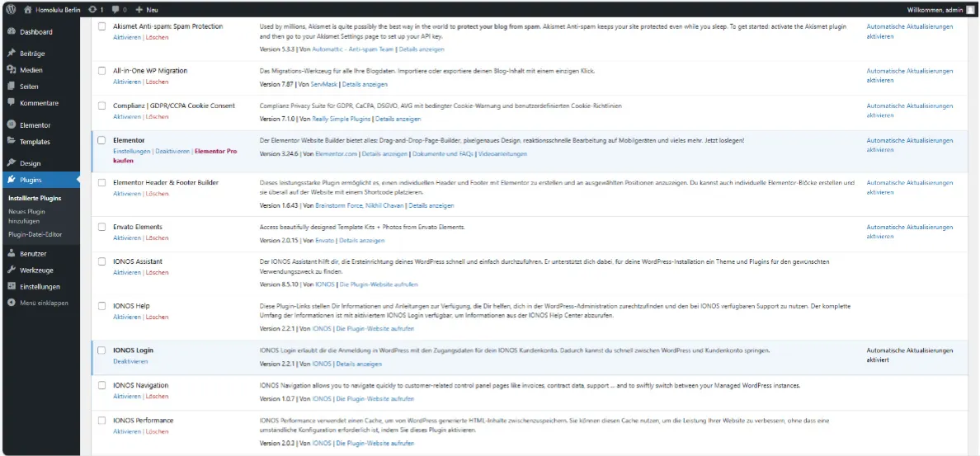Open Installierte Plugins submenu item

pyautogui.click(x=35, y=199)
